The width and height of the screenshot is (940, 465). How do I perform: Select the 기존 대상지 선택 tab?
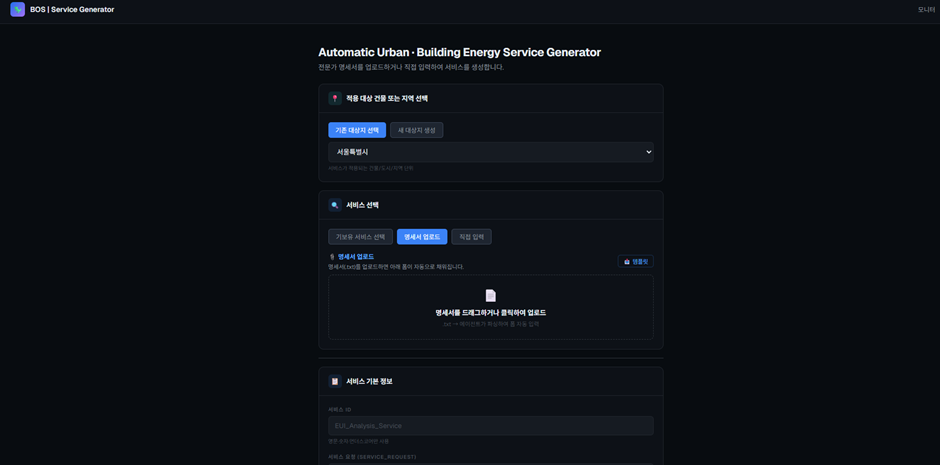click(357, 130)
